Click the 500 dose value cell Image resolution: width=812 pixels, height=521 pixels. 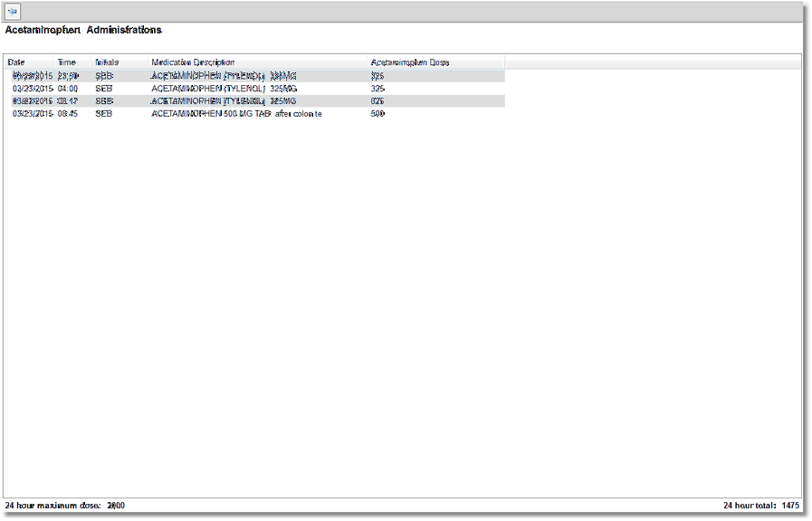coord(378,113)
